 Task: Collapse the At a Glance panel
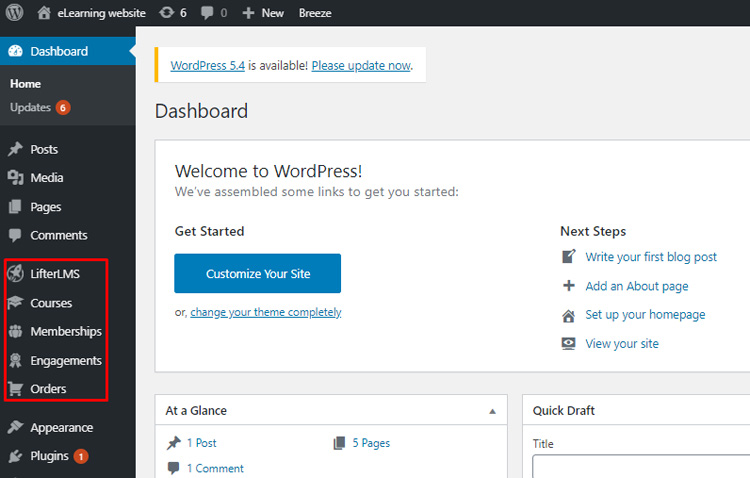[492, 411]
